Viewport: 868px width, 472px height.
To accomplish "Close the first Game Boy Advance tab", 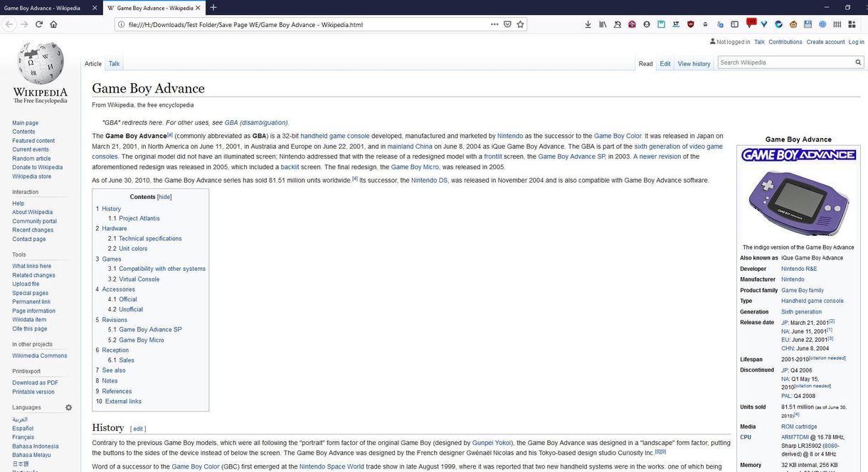I will (x=95, y=8).
